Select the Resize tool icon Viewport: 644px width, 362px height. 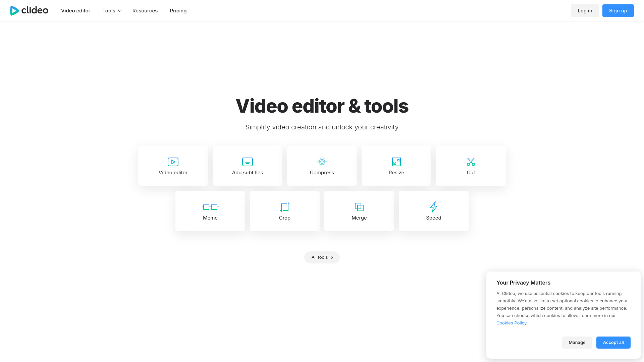[396, 162]
